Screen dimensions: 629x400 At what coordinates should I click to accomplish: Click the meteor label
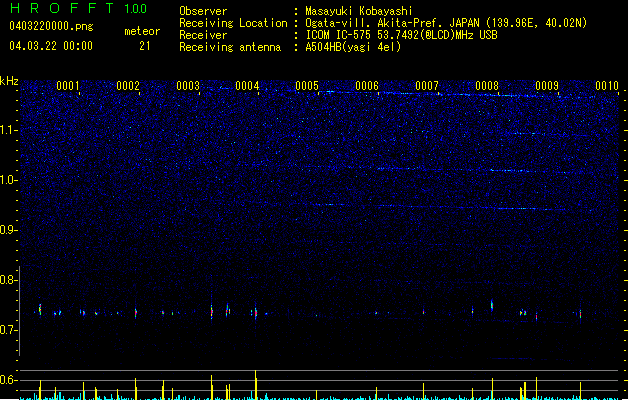click(x=142, y=31)
